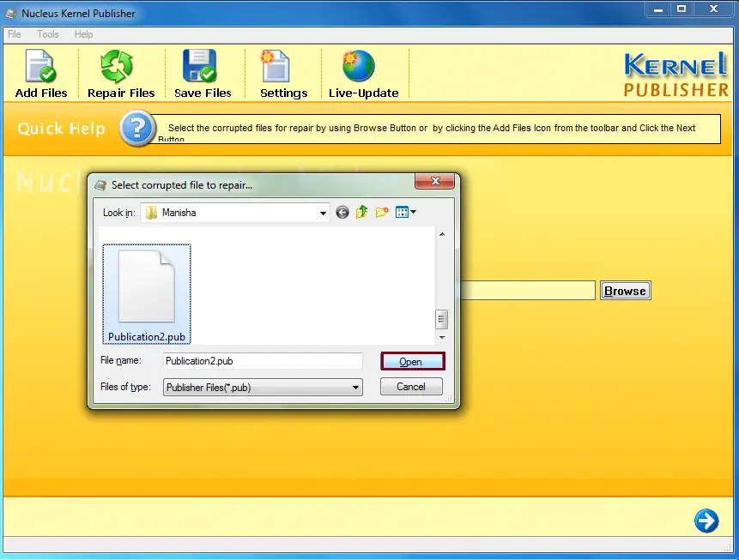Maximize the Nucleus Kernel Publisher window
The image size is (739, 560).
pos(681,9)
